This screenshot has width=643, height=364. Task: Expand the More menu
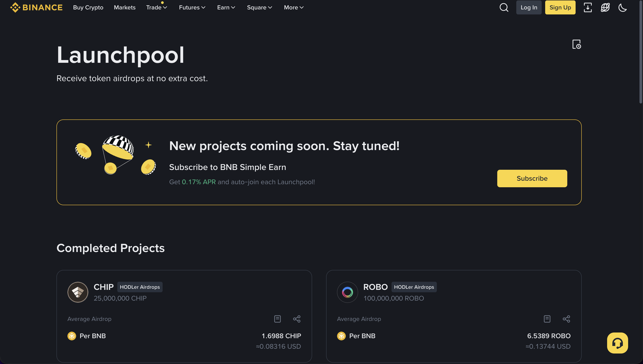pos(294,7)
